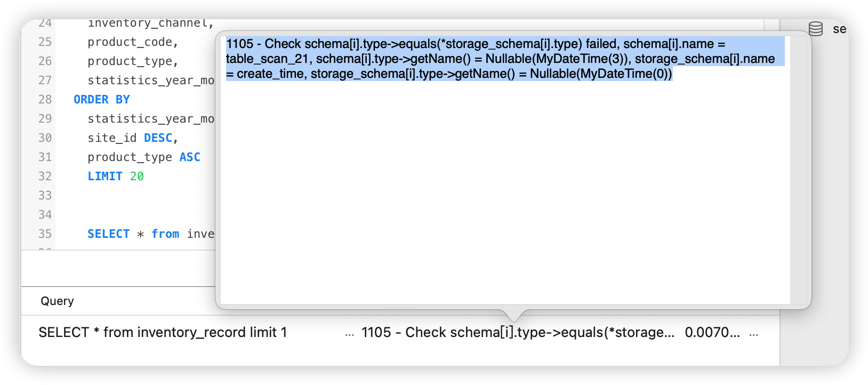
Task: Click the highlighted error text in the popup
Action: [x=475, y=59]
